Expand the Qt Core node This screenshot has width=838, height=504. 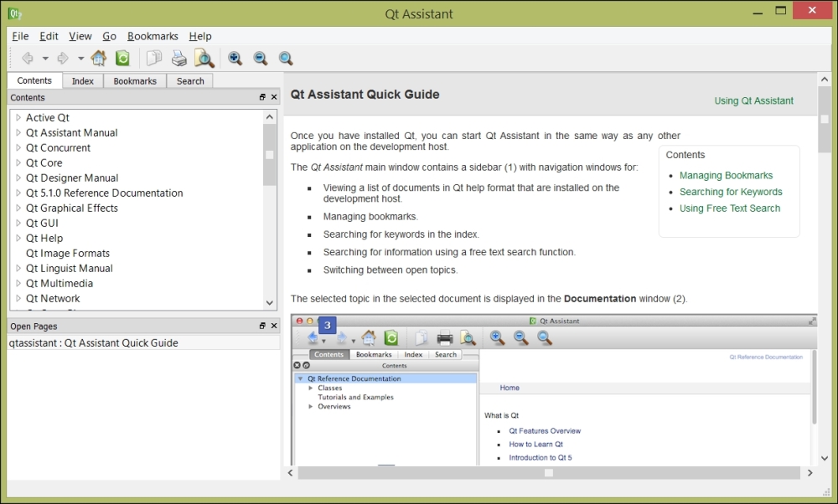point(18,162)
